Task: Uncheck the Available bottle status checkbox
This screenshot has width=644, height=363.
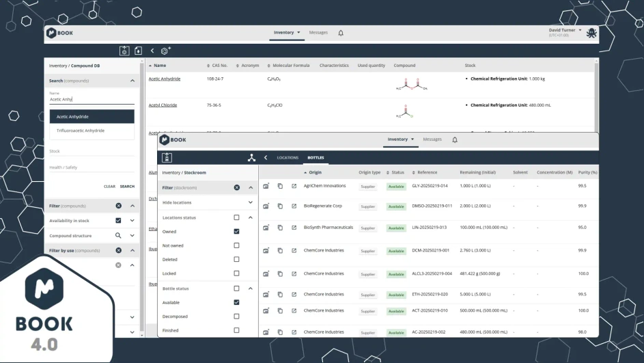Action: [x=236, y=303]
